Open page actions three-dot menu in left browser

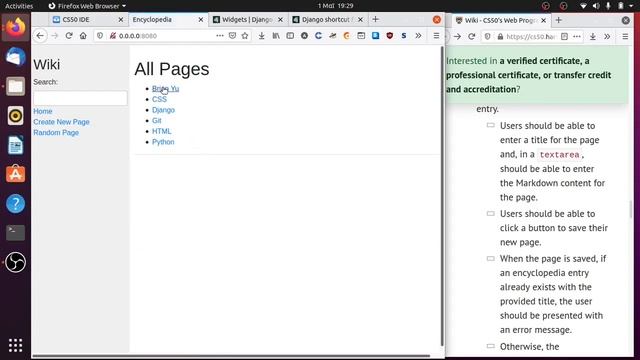[220, 36]
